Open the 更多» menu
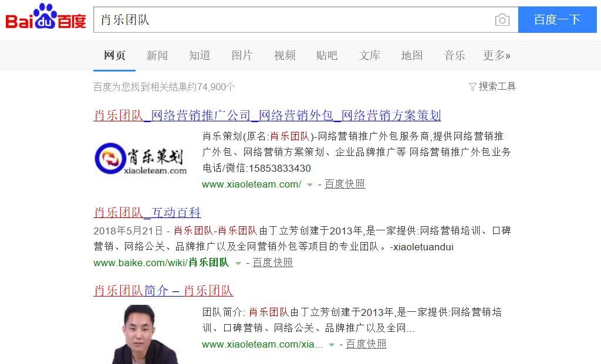Viewport: 601px width, 364px height. pos(497,56)
